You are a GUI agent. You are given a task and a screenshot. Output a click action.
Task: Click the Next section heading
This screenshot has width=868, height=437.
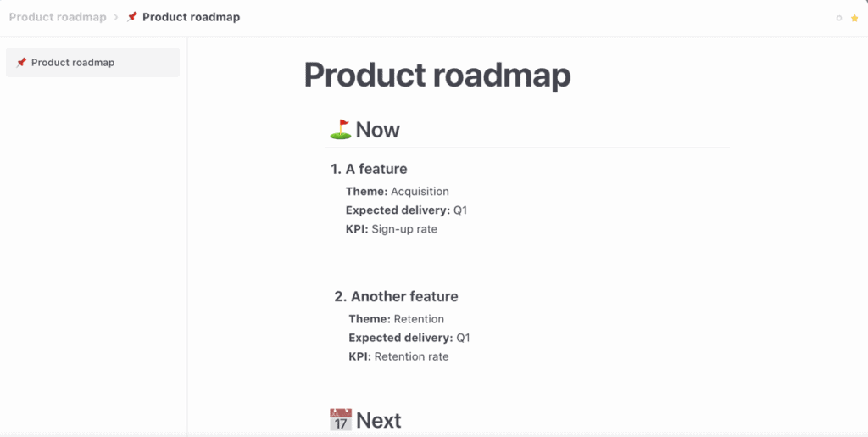tap(378, 421)
